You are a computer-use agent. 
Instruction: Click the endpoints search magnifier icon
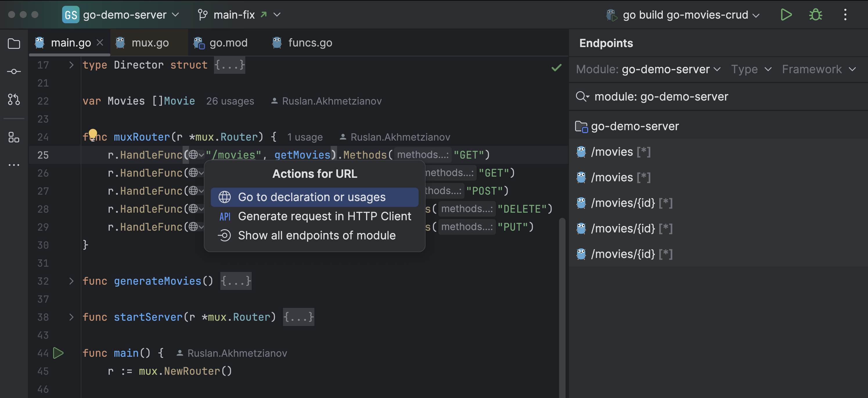pos(582,96)
